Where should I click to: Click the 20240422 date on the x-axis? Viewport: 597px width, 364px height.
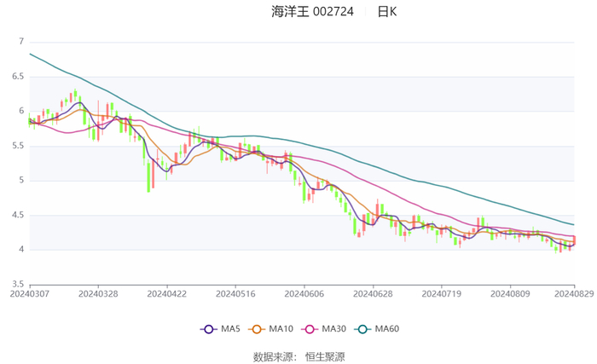(166, 292)
